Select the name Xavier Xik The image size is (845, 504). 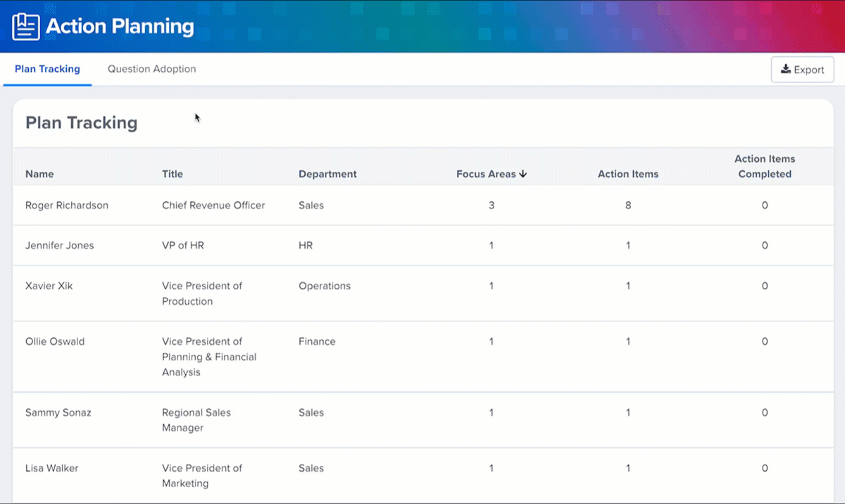click(x=49, y=286)
